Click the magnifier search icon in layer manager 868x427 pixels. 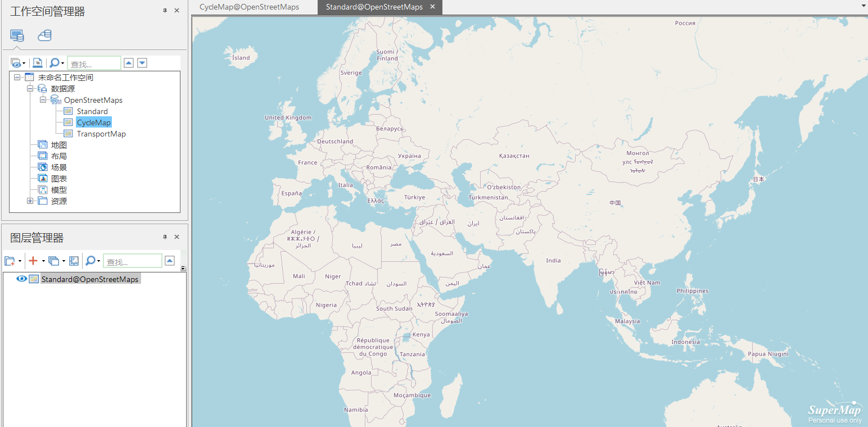pyautogui.click(x=90, y=261)
